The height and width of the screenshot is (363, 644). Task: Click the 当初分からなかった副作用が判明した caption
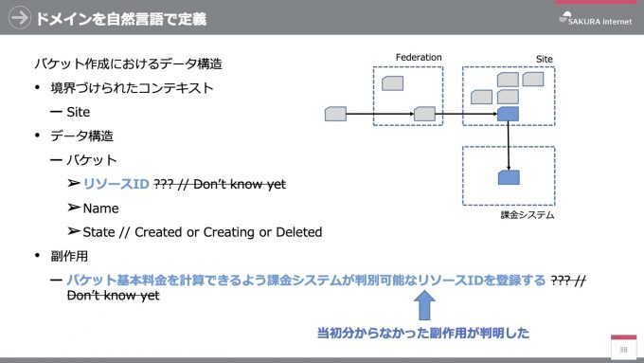click(x=423, y=333)
